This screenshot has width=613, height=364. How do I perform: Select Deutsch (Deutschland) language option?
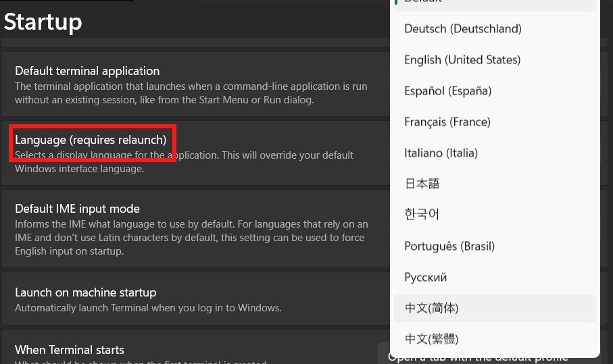[495, 28]
